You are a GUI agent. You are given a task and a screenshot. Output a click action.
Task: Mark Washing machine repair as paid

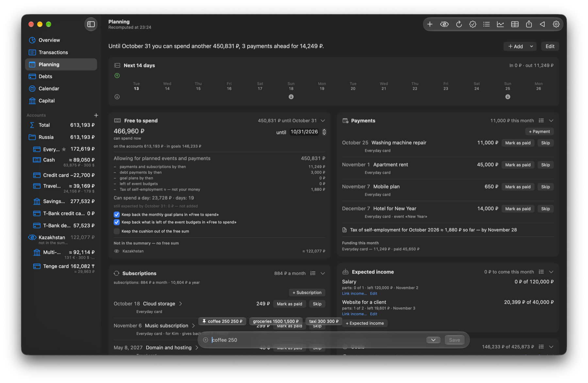click(x=518, y=143)
